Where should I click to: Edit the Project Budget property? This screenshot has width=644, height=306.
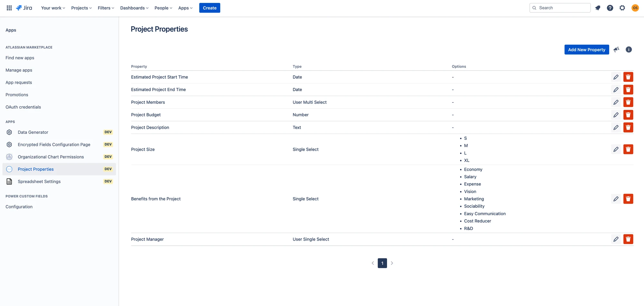point(616,115)
